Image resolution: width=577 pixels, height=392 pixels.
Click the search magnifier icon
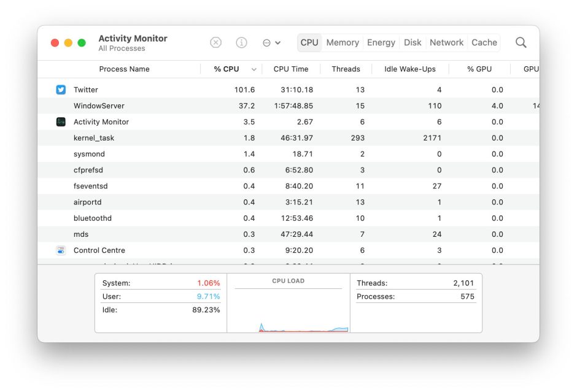[521, 42]
